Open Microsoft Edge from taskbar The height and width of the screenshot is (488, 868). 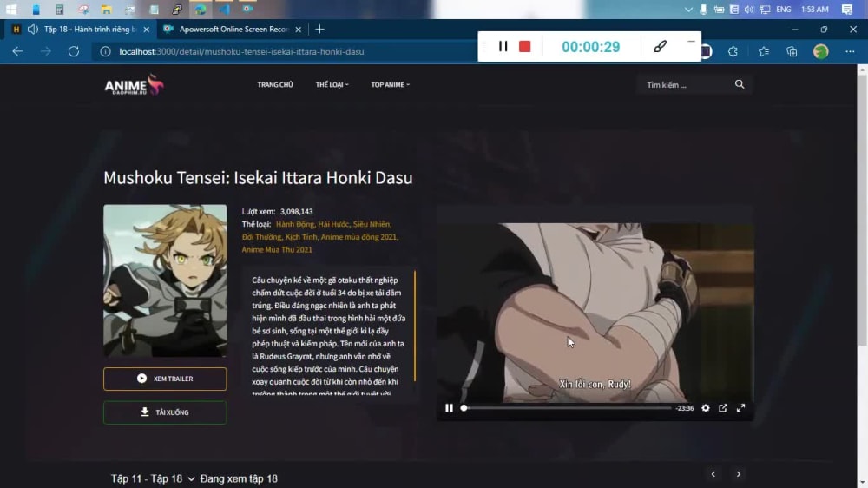point(201,10)
